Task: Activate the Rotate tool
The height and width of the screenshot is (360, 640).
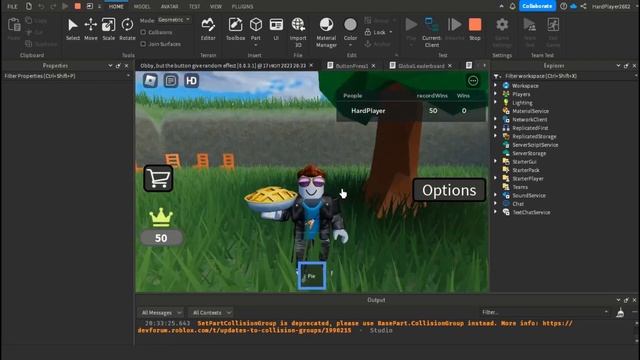Action: point(127,29)
